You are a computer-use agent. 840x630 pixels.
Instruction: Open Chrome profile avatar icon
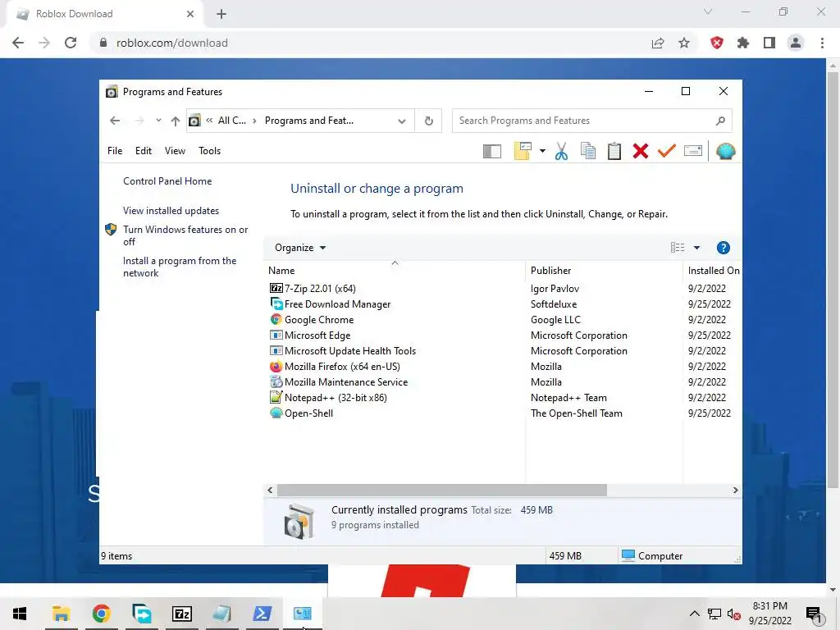click(x=796, y=43)
